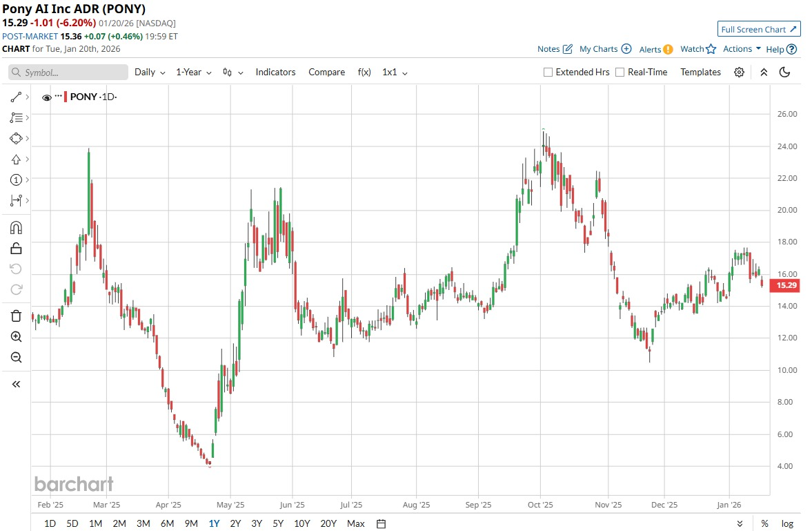Open the Help question mark icon
The image size is (812, 531).
click(791, 49)
